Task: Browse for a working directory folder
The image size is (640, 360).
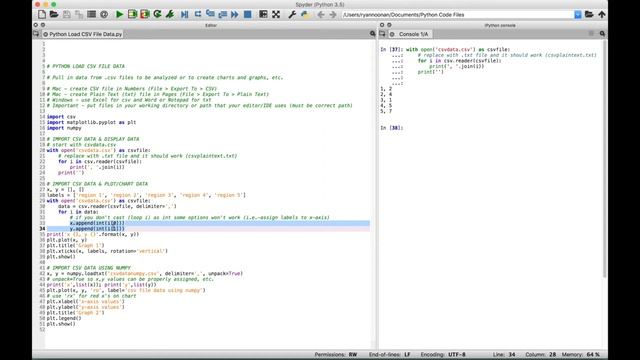Action: (x=589, y=14)
